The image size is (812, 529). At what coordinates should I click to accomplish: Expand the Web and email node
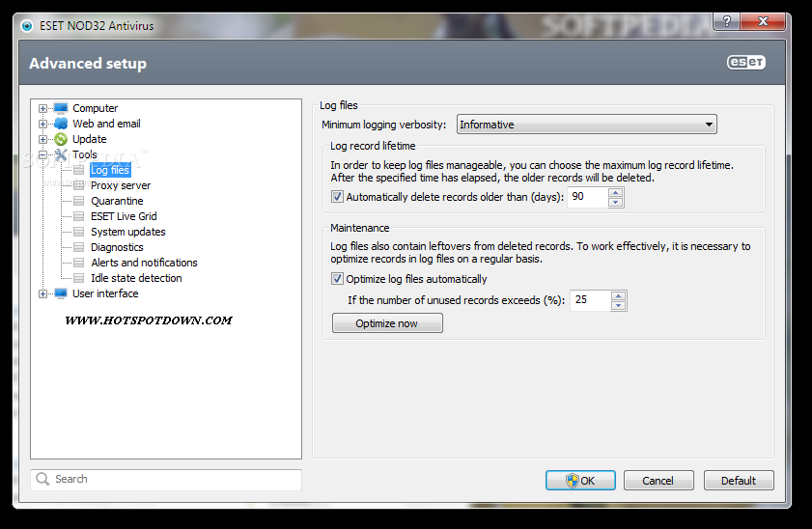43,125
